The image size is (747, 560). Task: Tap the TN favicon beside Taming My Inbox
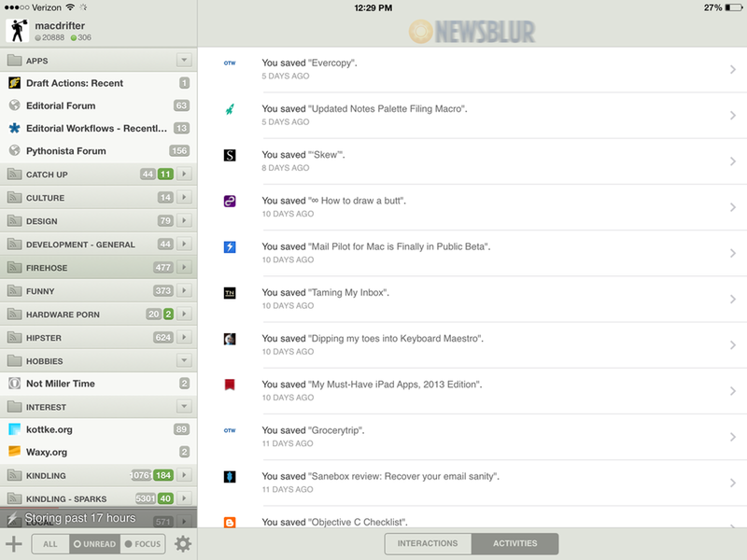click(x=230, y=293)
